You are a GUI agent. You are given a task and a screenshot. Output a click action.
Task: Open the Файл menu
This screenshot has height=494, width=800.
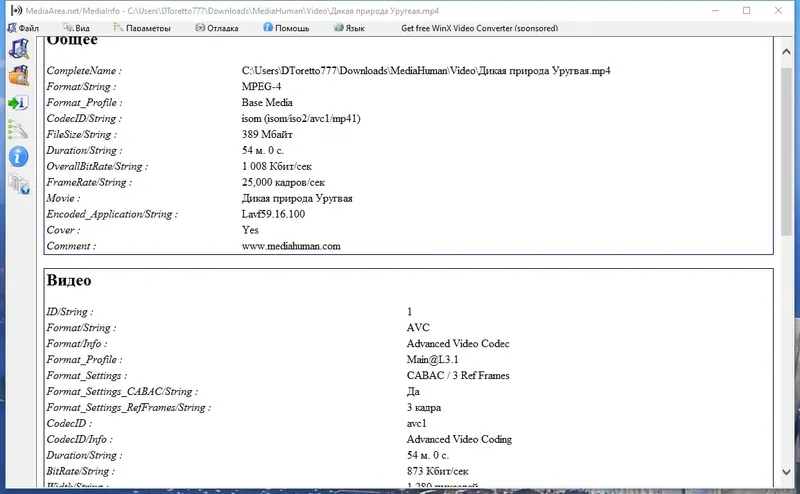[23, 28]
